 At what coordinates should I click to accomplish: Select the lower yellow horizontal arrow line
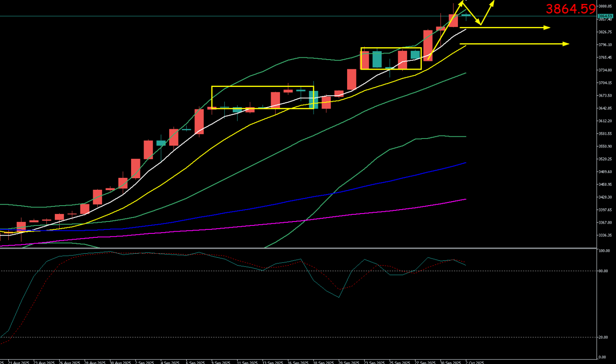pyautogui.click(x=512, y=44)
